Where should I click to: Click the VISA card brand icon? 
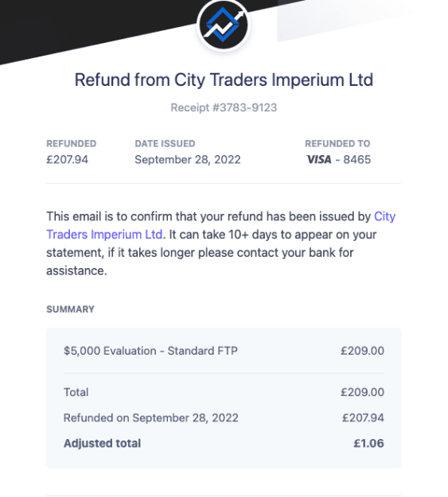pos(319,159)
